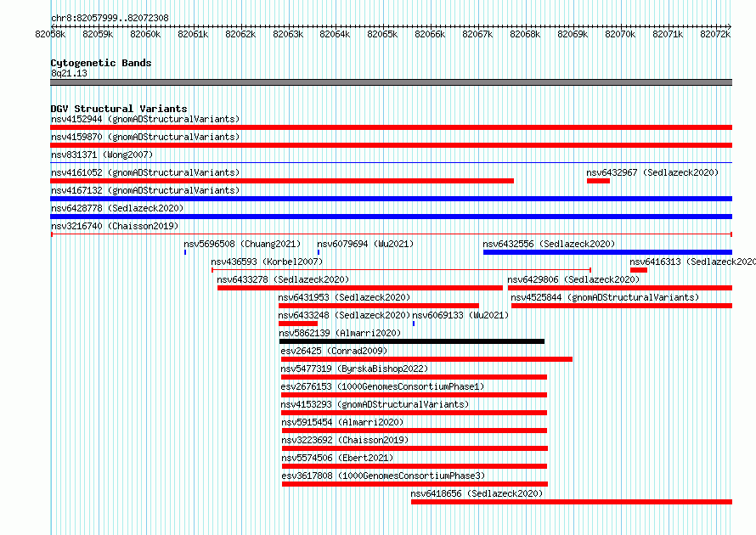
Task: Click the gray 8q21.13 cytogenetic band bar
Action: [x=391, y=82]
